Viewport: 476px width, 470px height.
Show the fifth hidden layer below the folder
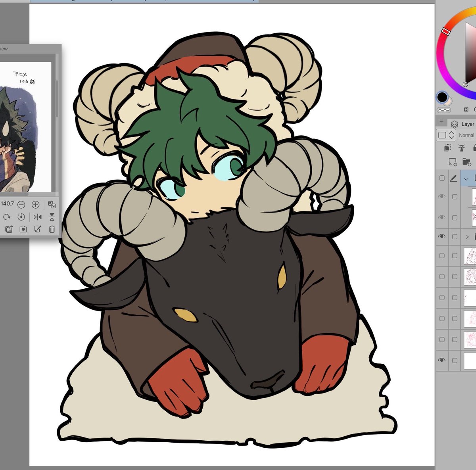(442, 340)
